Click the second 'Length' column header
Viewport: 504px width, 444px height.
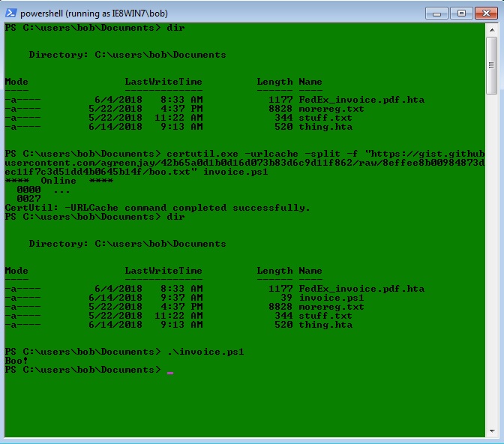(x=274, y=271)
